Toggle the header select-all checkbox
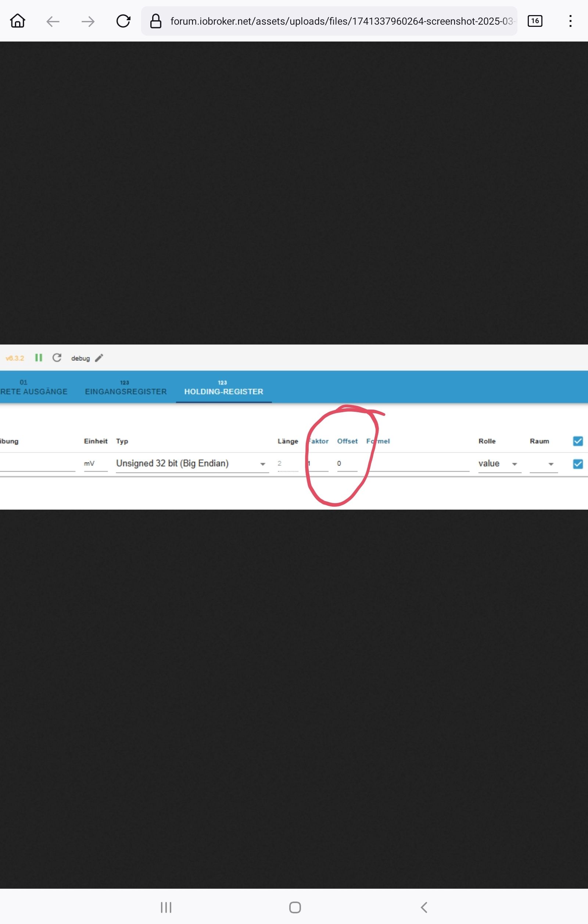The image size is (588, 924). pos(578,441)
